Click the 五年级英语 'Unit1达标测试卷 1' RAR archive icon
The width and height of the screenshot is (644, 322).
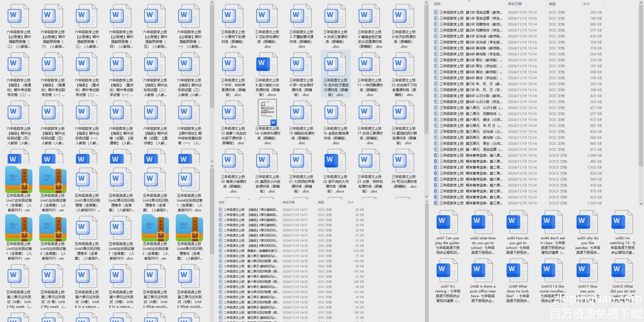(19, 180)
